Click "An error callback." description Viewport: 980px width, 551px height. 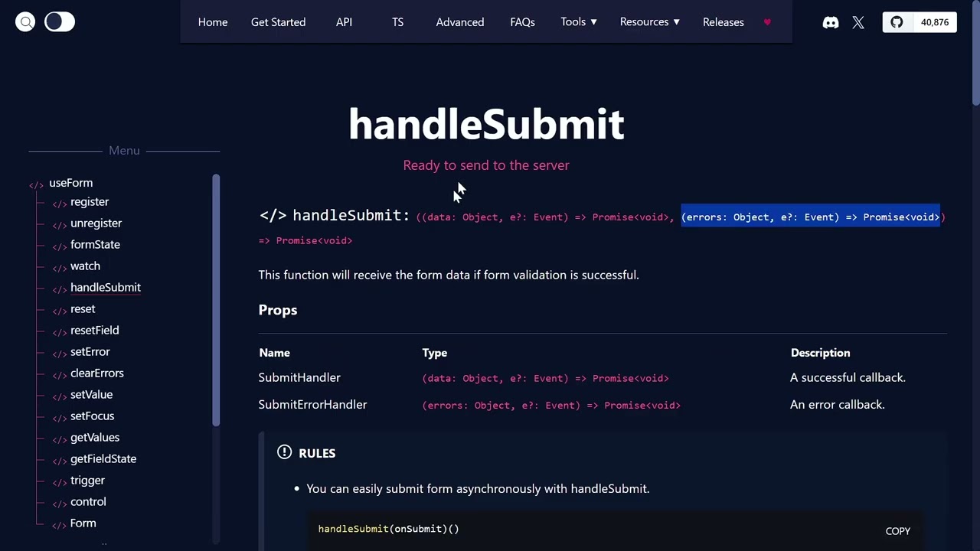point(838,404)
